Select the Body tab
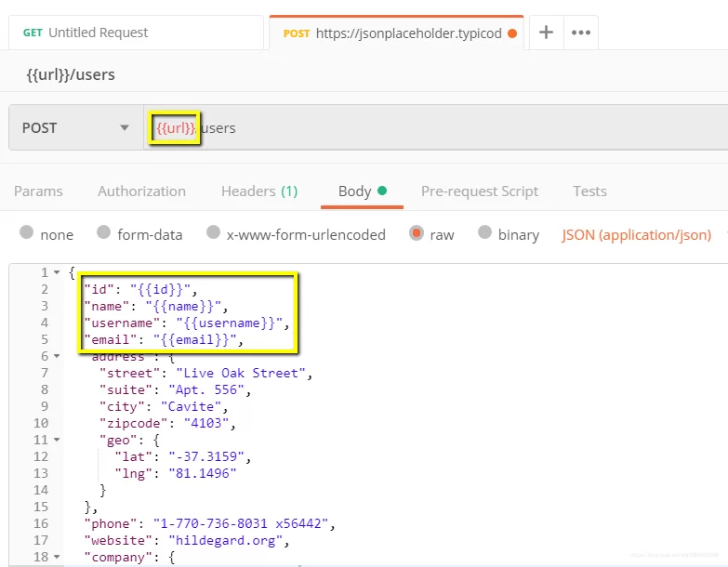This screenshot has height=567, width=728. (x=363, y=191)
